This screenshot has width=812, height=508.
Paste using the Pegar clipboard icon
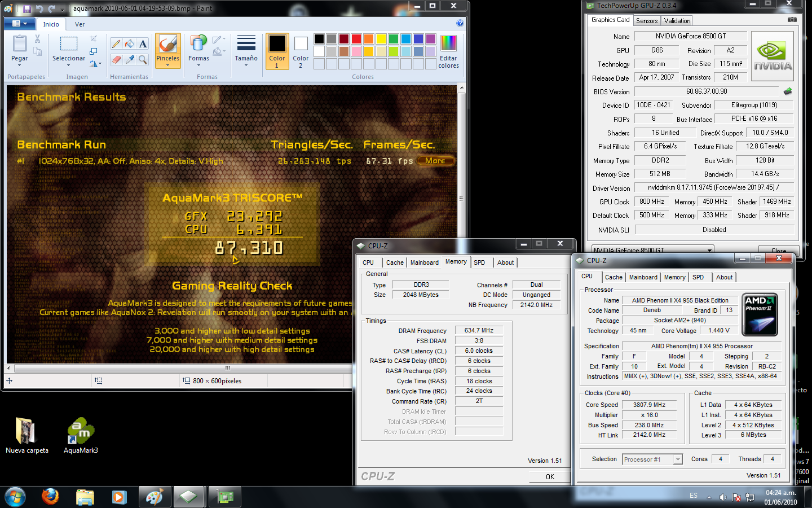[x=19, y=43]
